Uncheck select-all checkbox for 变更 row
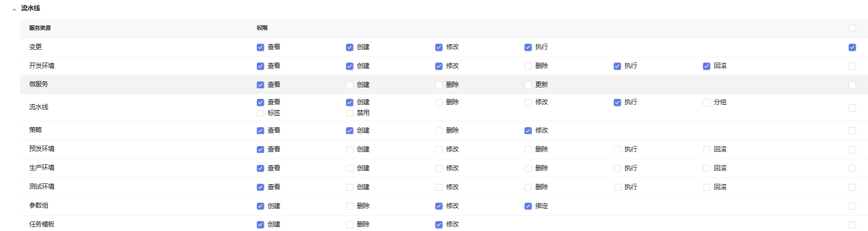Screen dimensions: 868x231 point(852,47)
